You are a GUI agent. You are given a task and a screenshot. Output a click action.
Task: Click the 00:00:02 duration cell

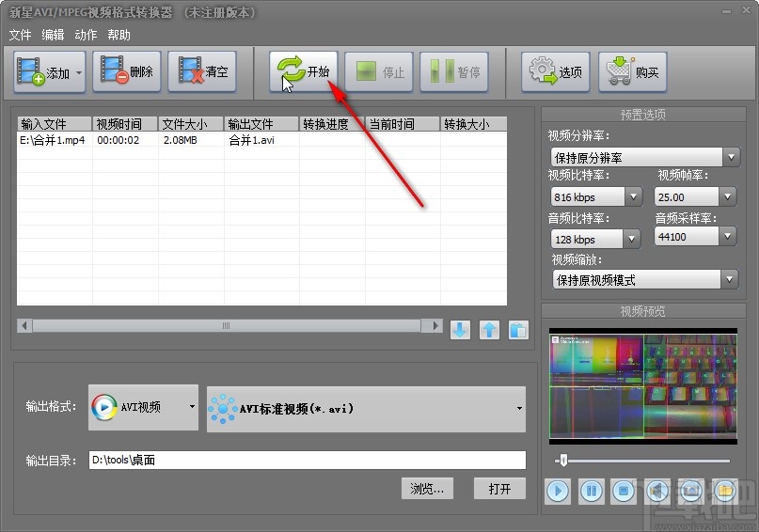119,140
